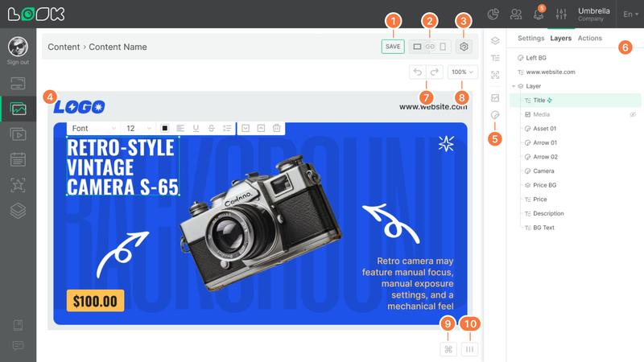Viewport: 644px width, 362px height.
Task: Open the chat support icon in sidebar
Action: [x=18, y=346]
